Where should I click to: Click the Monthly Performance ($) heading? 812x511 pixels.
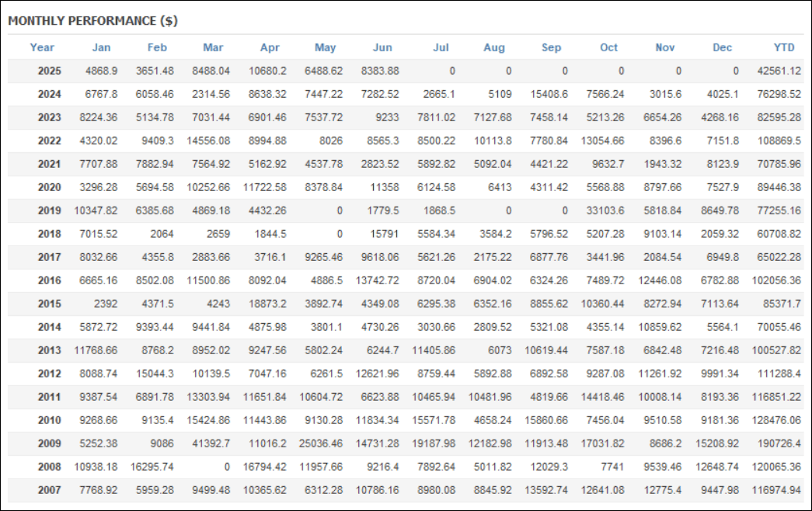pyautogui.click(x=92, y=21)
